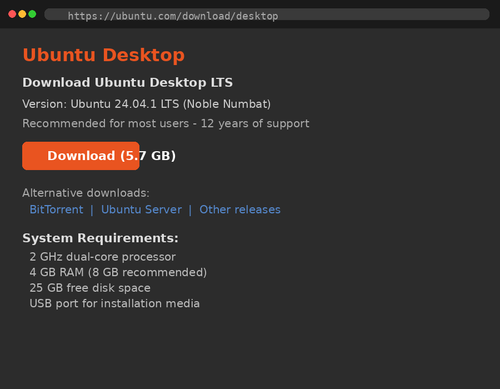Screen dimensions: 500x389
Task: Click the orange Download (5.7 GB) button
Action: [81, 156]
